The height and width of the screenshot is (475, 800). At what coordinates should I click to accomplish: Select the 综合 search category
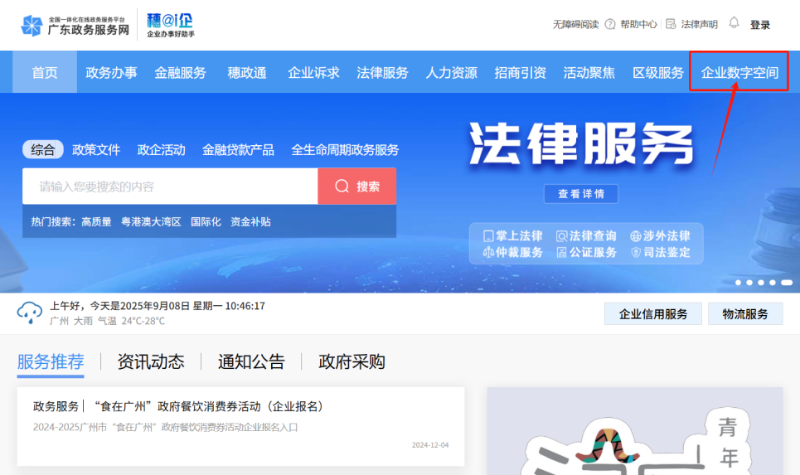click(43, 150)
